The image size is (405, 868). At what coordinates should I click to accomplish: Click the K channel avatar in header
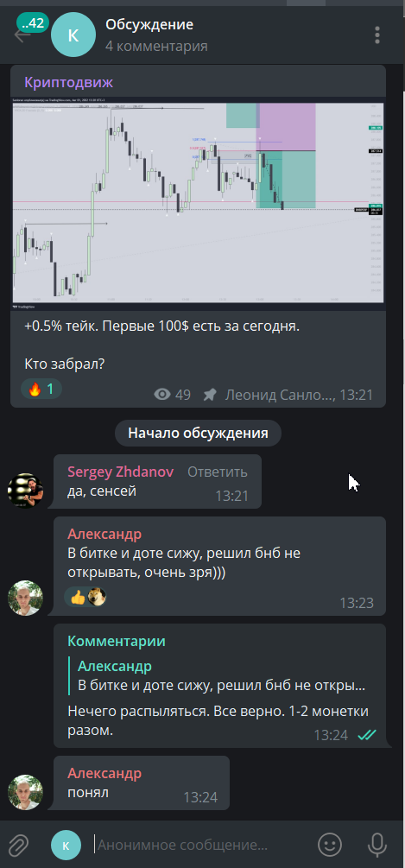click(73, 35)
